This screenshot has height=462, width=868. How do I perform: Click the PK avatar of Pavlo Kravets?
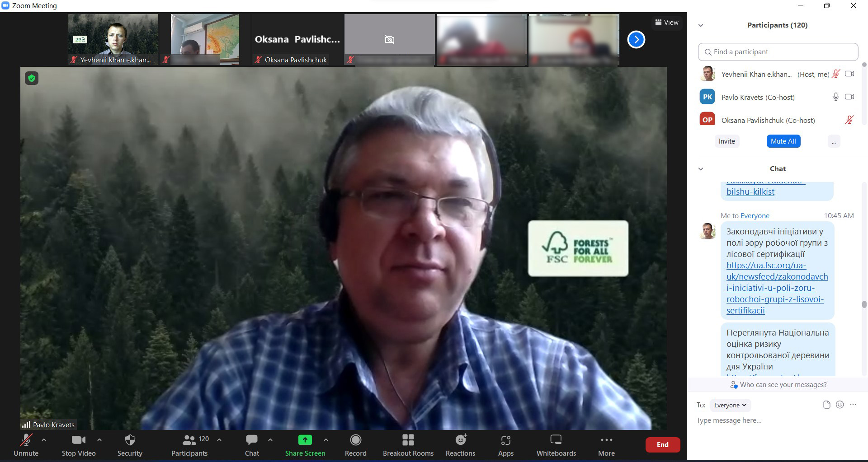click(708, 97)
